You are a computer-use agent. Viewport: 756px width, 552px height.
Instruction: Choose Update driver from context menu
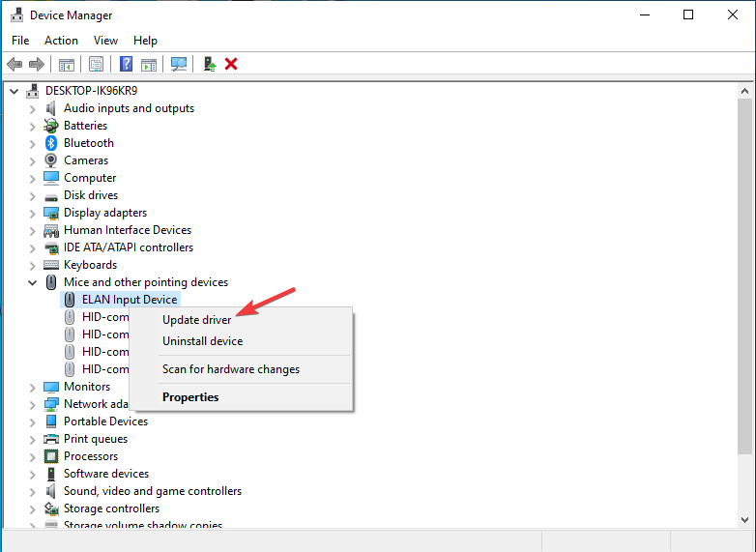tap(241, 320)
